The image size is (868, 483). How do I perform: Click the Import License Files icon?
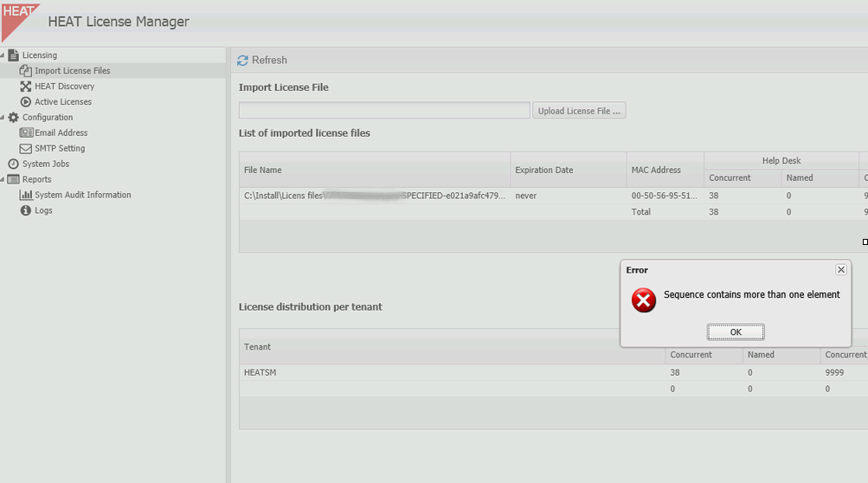click(x=26, y=71)
